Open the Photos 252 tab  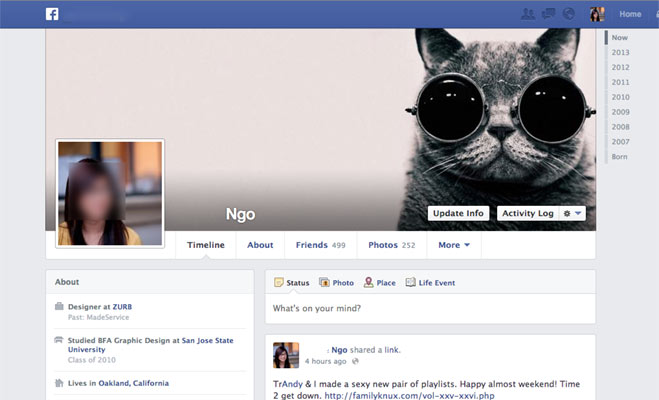click(392, 245)
